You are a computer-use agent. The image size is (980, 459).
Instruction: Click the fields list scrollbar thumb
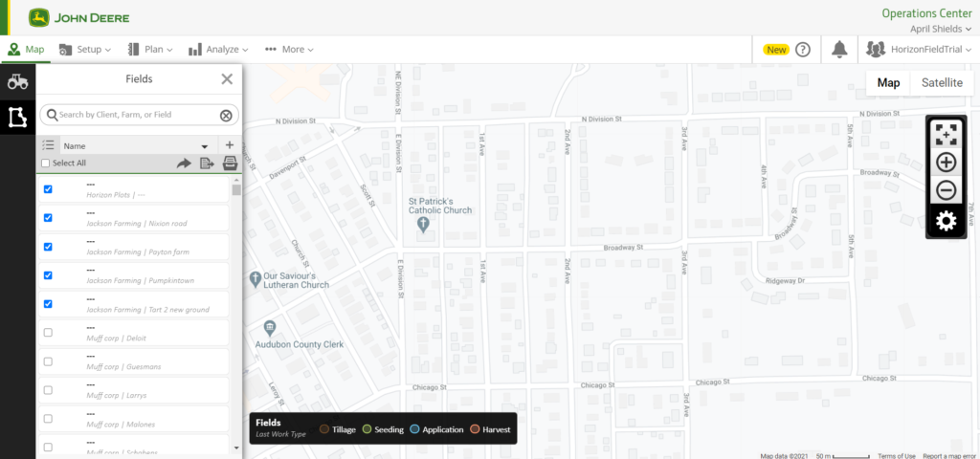tap(236, 190)
